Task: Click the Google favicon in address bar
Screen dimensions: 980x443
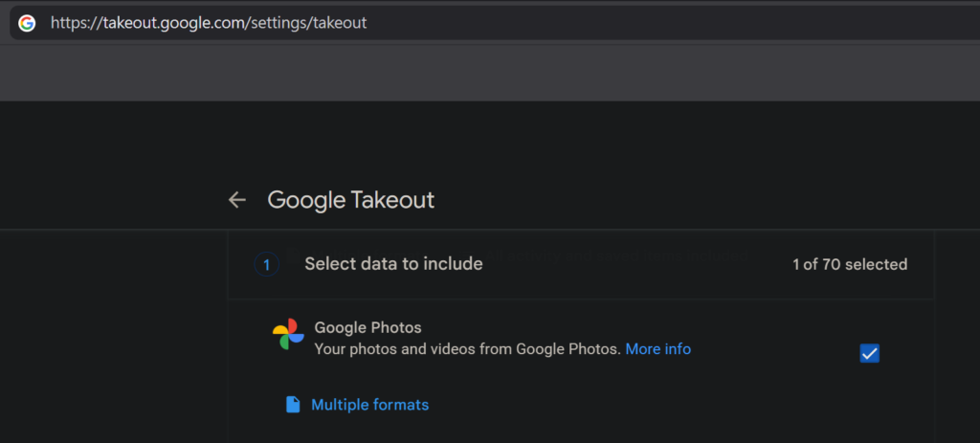Action: 27,23
